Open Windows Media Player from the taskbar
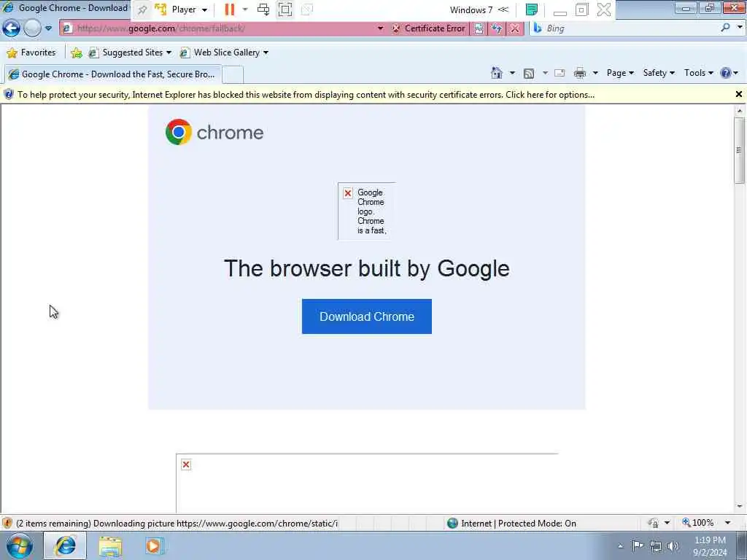The image size is (747, 560). tap(153, 546)
